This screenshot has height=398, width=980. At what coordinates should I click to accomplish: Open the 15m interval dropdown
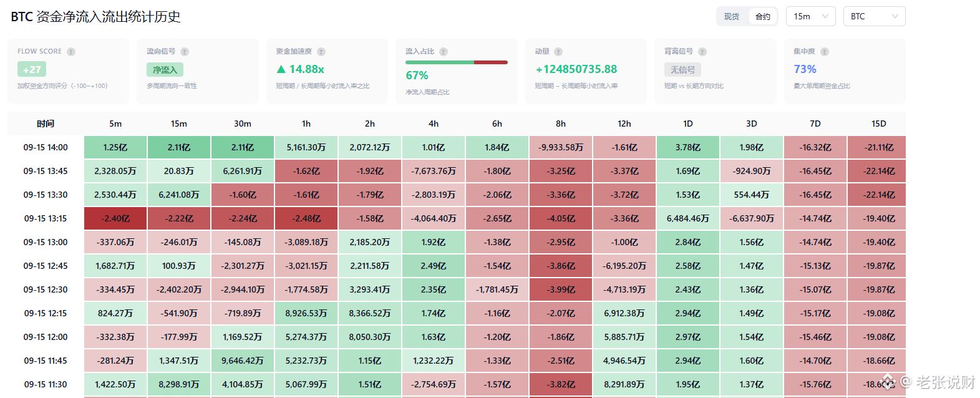[811, 16]
